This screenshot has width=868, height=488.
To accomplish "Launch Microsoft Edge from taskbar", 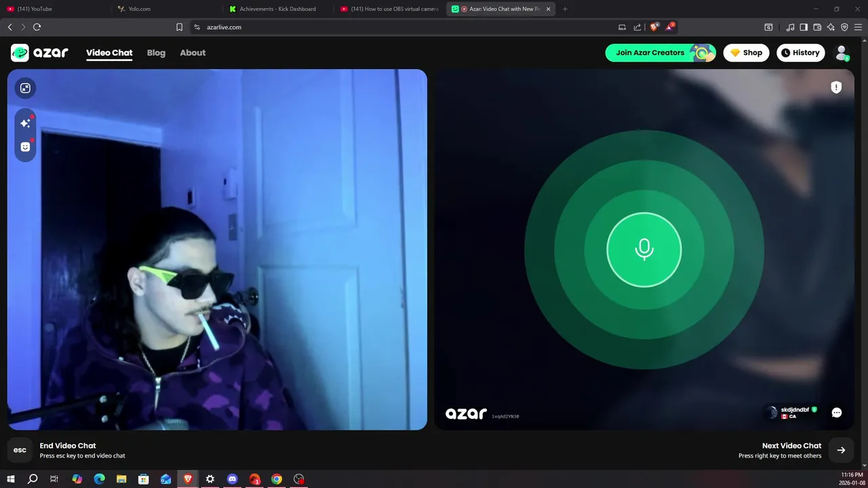I will 99,479.
